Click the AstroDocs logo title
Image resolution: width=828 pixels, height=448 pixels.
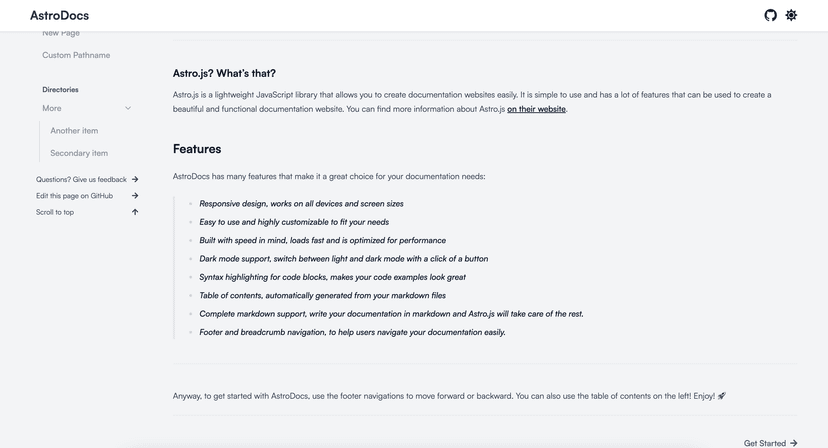coord(59,16)
